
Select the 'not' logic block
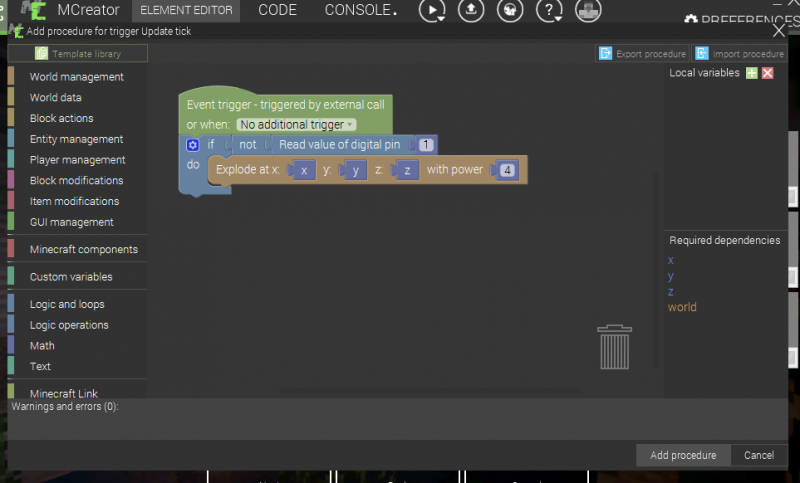tap(247, 145)
